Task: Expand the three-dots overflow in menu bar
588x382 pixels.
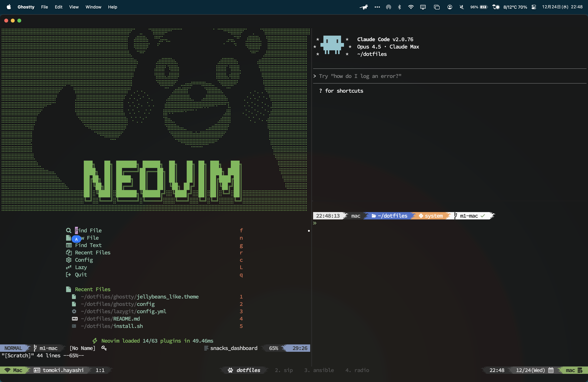Action: coord(377,7)
